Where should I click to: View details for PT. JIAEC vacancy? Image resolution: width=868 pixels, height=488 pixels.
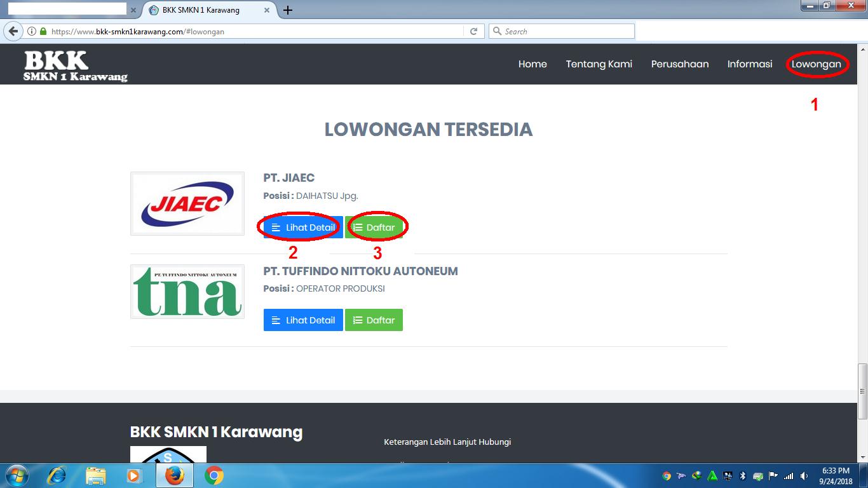[303, 227]
